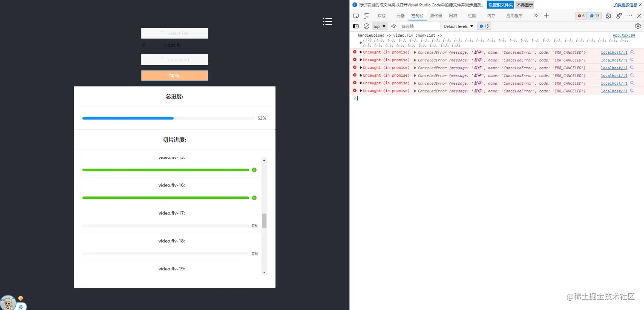Open the Default levels dropdown
This screenshot has width=644, height=310.
coord(458,26)
